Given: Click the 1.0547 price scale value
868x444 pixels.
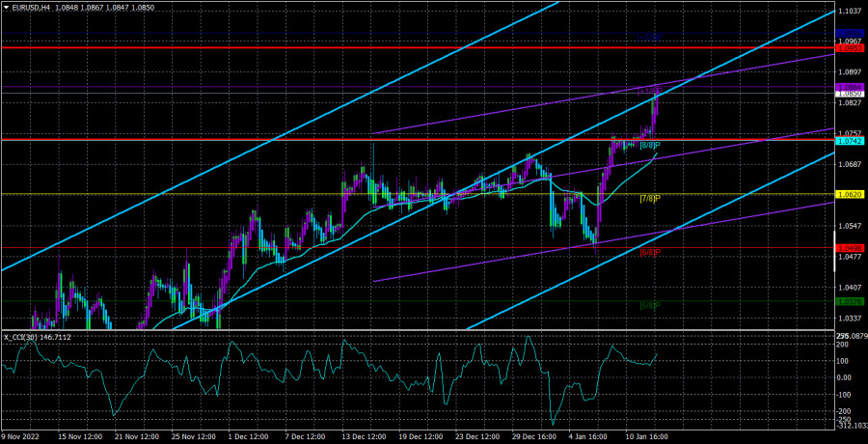Looking at the screenshot, I should click(x=850, y=226).
